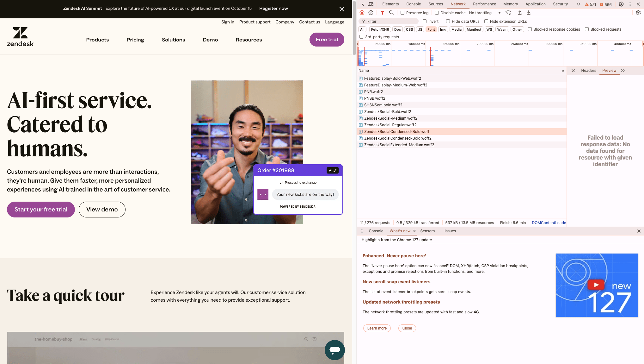Open DevTools settings gear
644x364 pixels.
621,4
